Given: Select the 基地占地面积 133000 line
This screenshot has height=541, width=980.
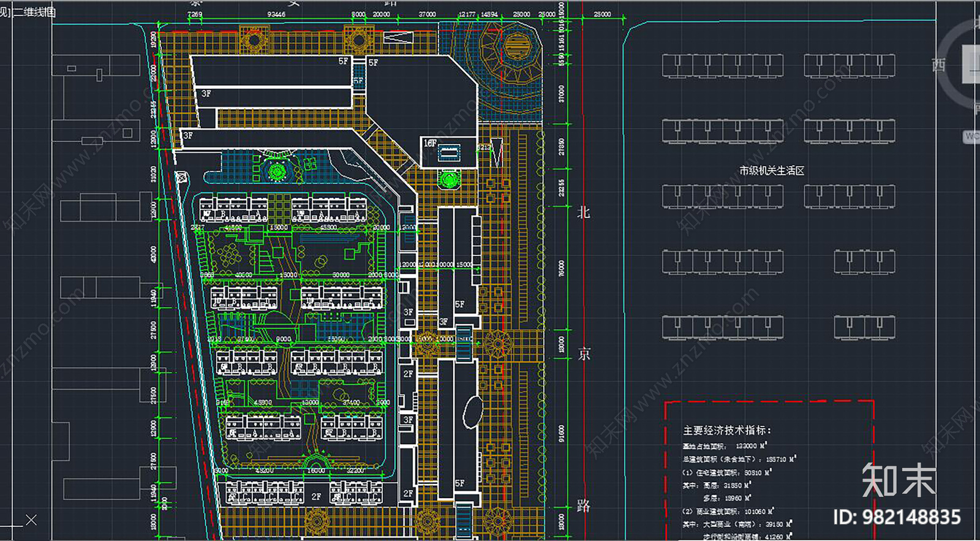Looking at the screenshot, I should tap(725, 446).
